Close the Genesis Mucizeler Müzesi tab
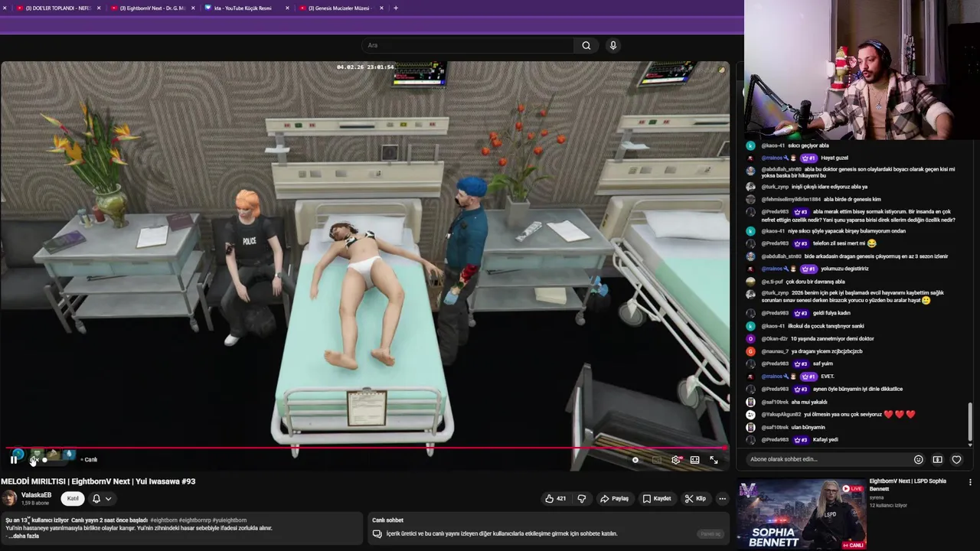Screen dimensions: 980x551 (381, 8)
